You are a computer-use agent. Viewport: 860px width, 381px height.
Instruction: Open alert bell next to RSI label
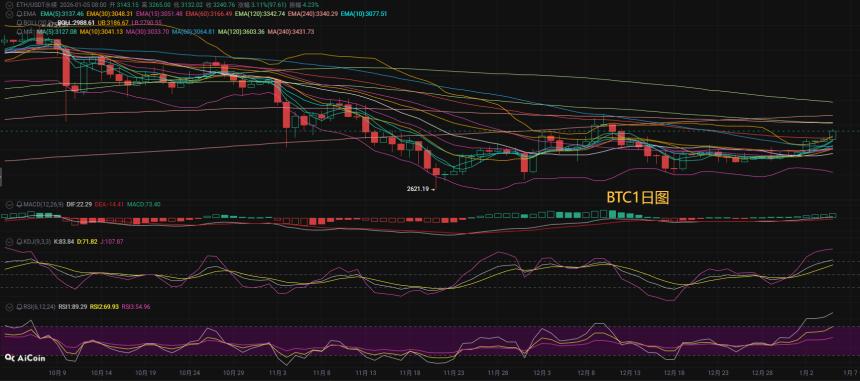19,308
